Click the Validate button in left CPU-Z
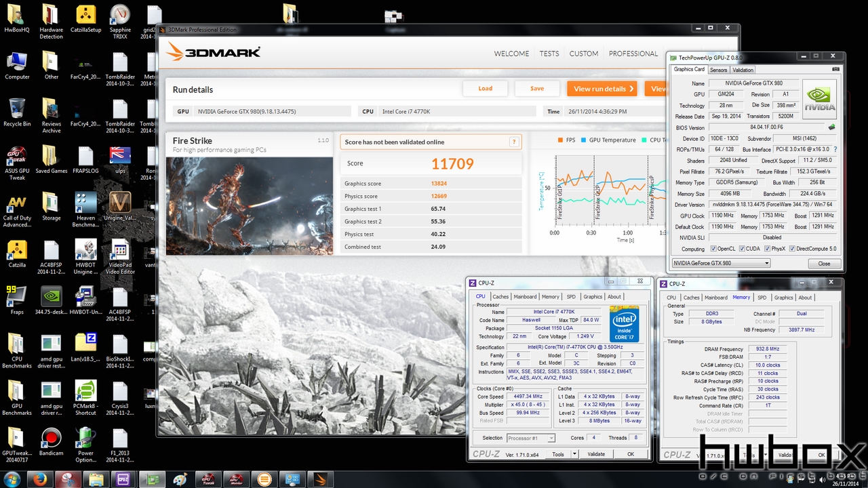 tap(596, 454)
